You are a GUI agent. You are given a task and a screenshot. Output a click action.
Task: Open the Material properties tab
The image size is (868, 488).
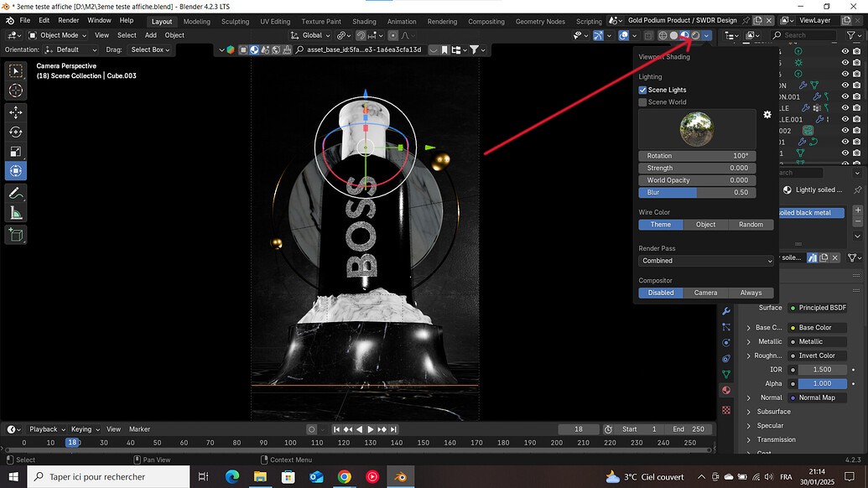[x=726, y=390]
